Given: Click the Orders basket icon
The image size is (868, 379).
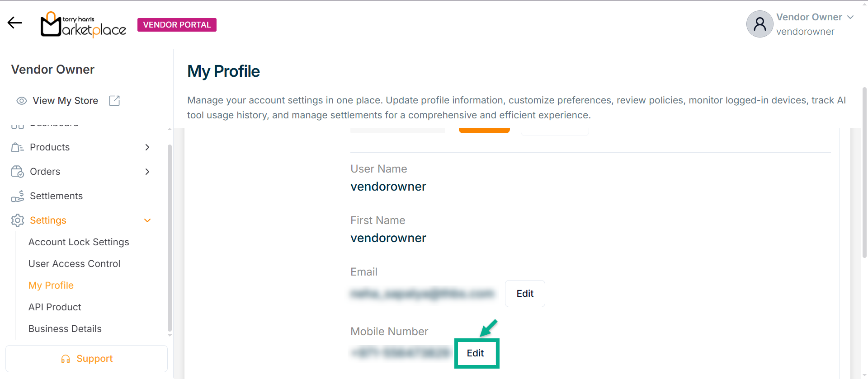Looking at the screenshot, I should 17,172.
